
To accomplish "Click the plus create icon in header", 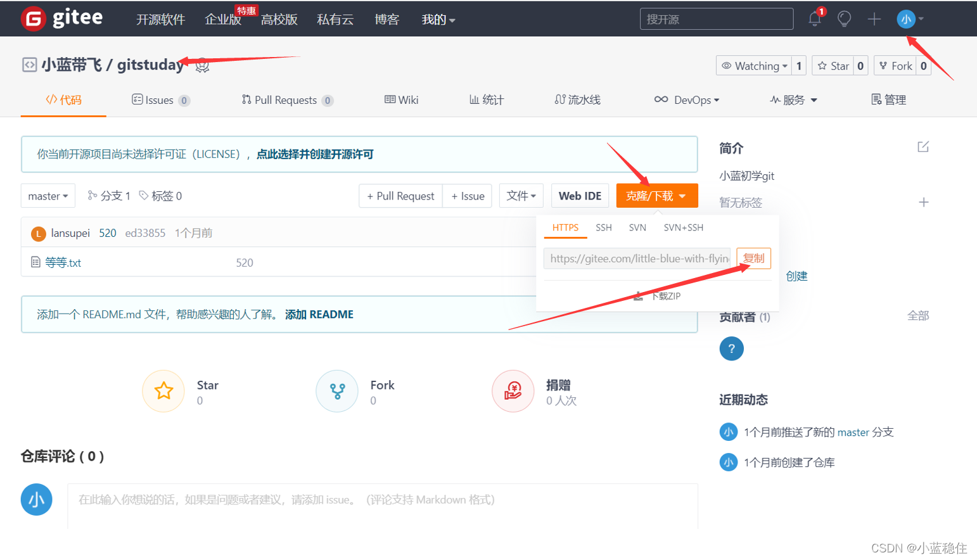I will (x=874, y=19).
